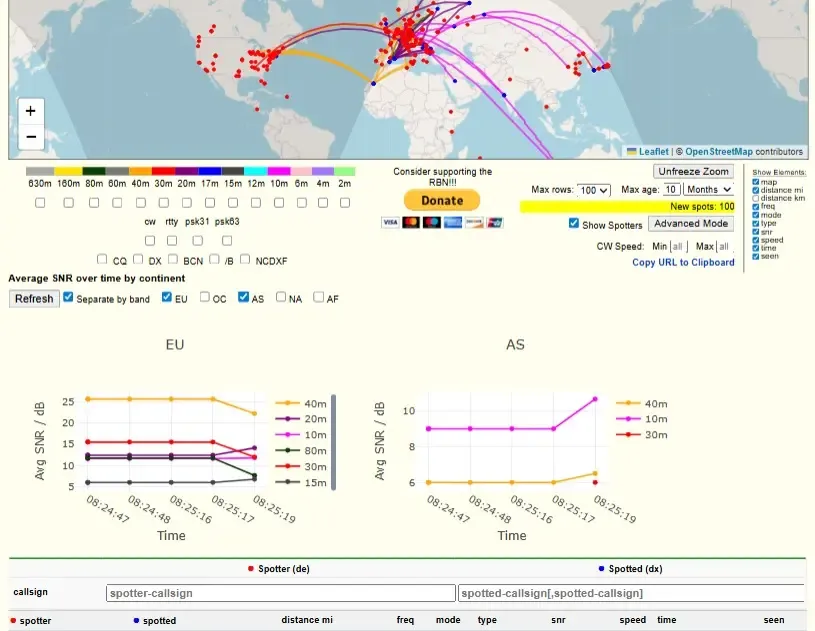Open the Months max age unit dropdown

coord(709,190)
